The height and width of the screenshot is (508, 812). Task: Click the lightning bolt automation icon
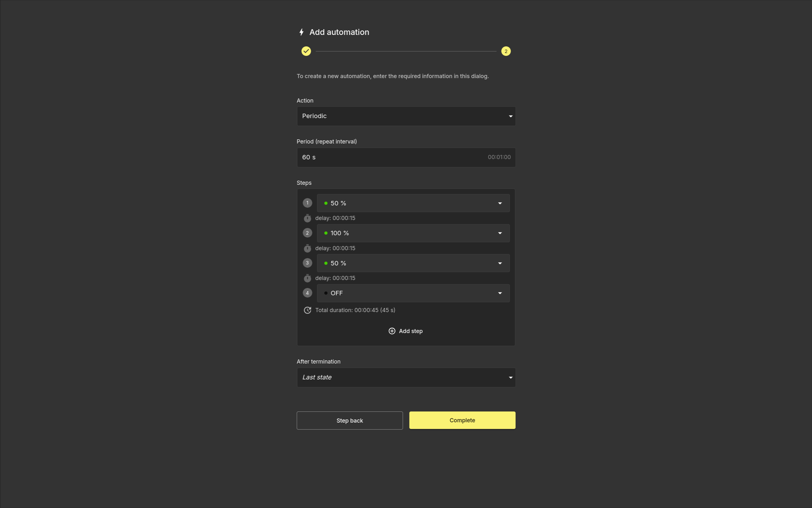click(301, 32)
